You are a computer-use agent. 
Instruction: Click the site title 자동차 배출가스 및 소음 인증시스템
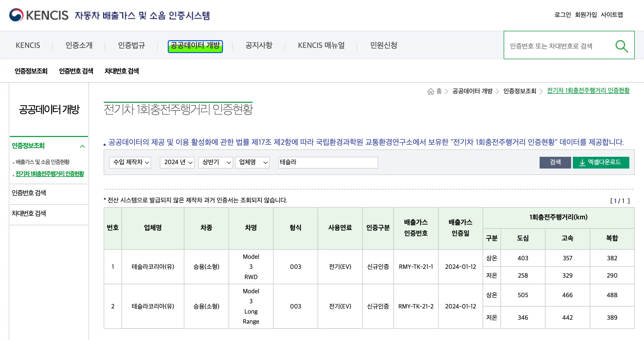(142, 15)
